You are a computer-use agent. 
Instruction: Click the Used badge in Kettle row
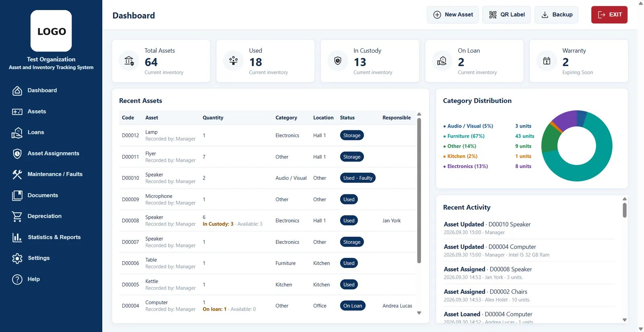[349, 285]
